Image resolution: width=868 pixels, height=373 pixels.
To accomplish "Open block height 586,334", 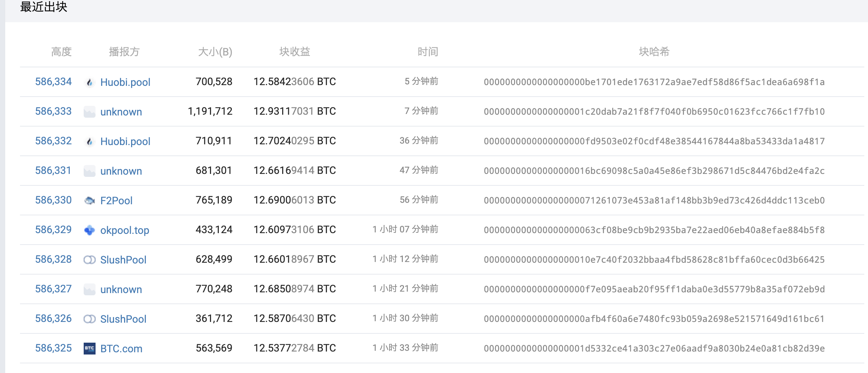I will tap(53, 82).
